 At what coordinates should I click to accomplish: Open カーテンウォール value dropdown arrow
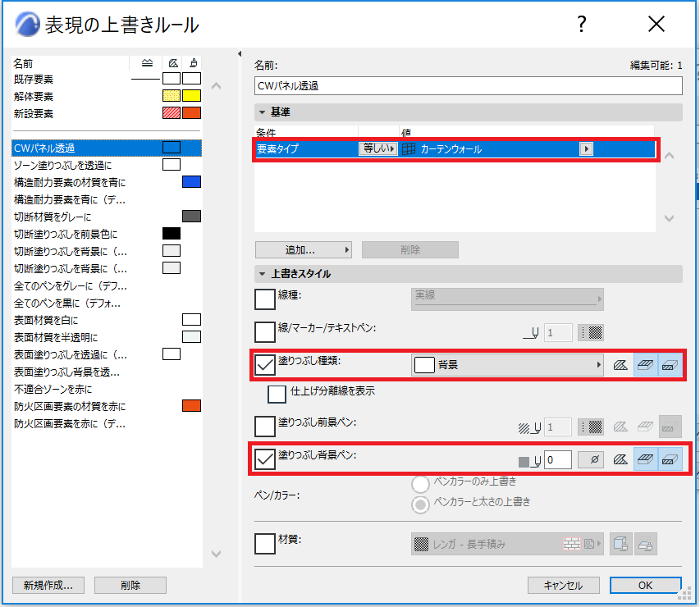pos(586,148)
